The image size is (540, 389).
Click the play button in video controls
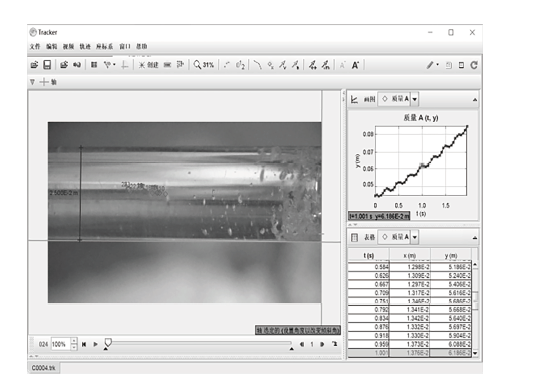pyautogui.click(x=95, y=344)
